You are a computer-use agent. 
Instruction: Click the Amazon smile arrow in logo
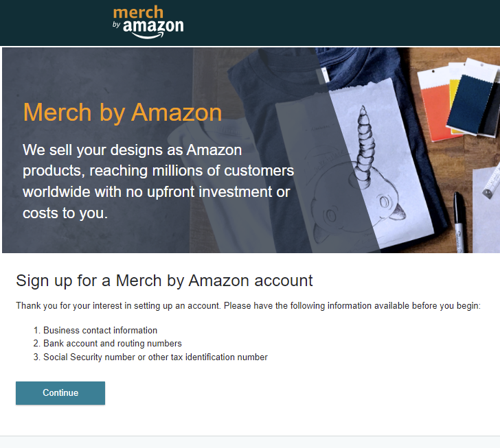(x=148, y=35)
